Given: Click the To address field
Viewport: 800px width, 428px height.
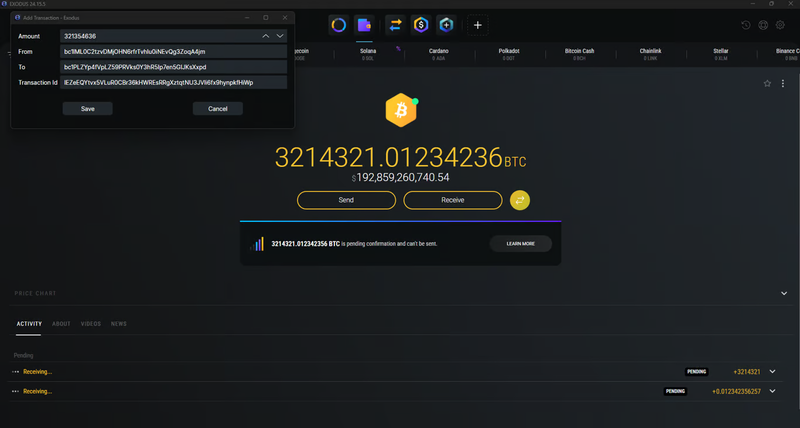Looking at the screenshot, I should coord(173,67).
